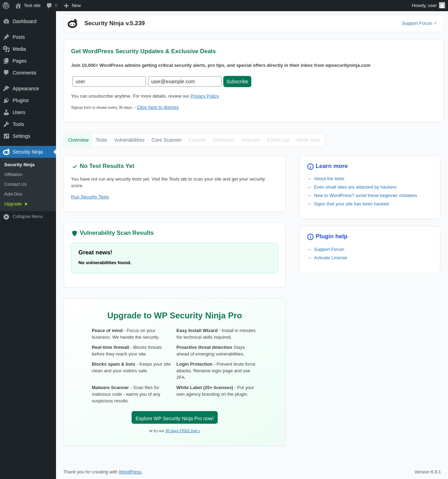The image size is (448, 479).
Task: Click the Media icon in sidebar
Action: coord(6,49)
